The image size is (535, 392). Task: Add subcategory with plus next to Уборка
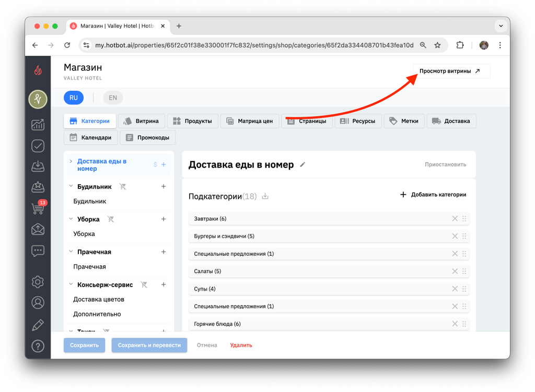pyautogui.click(x=164, y=219)
